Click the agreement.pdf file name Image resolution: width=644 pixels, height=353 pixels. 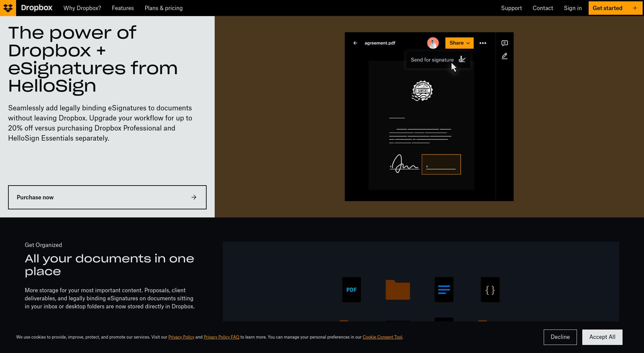(x=380, y=43)
